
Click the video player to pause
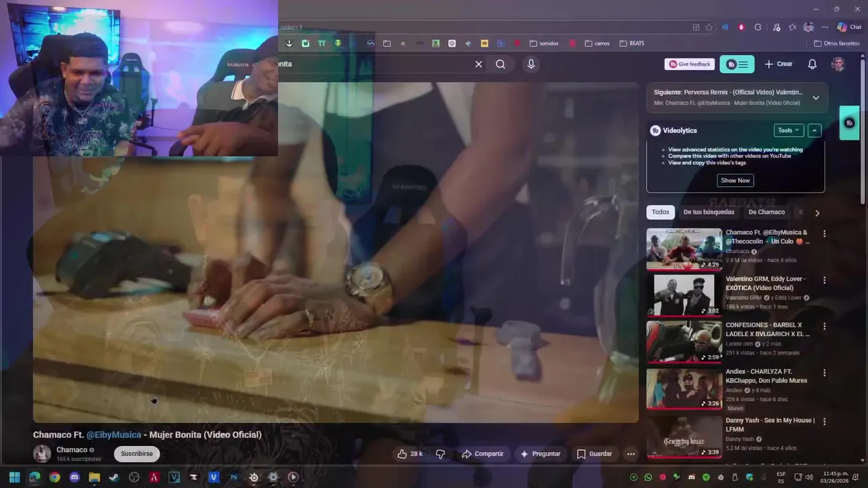click(336, 253)
